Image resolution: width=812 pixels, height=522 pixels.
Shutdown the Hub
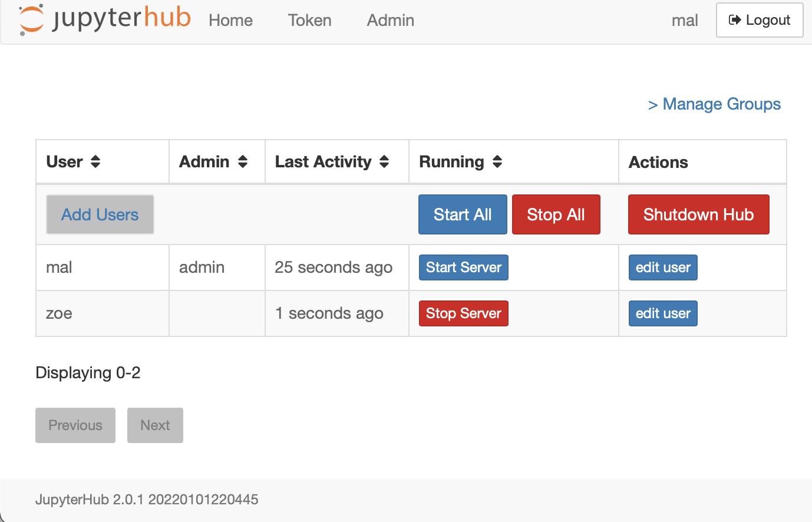point(698,214)
